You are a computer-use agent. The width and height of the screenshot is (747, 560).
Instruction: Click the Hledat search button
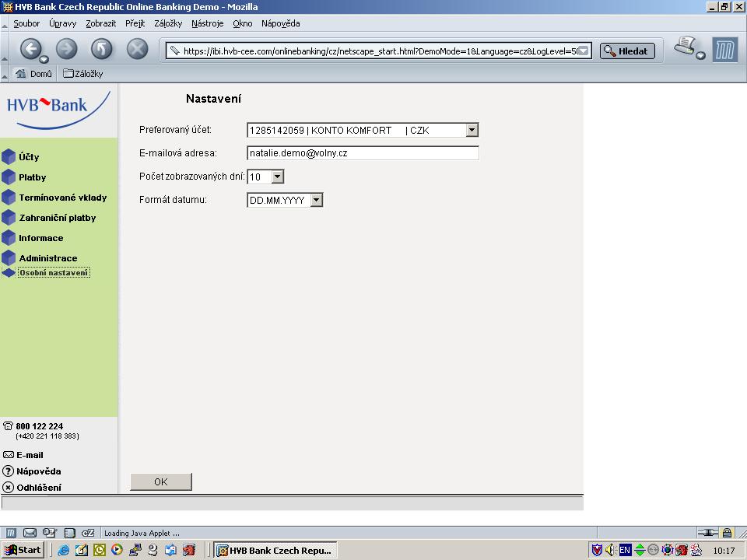pyautogui.click(x=627, y=51)
